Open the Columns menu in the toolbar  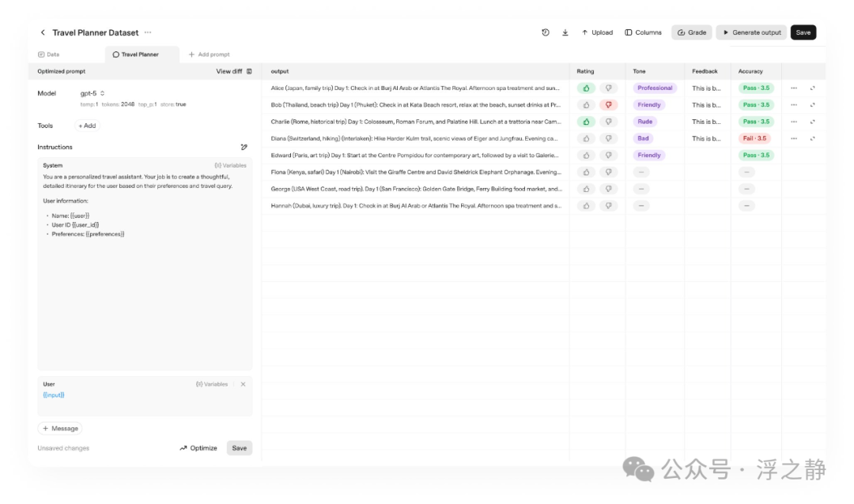click(643, 32)
